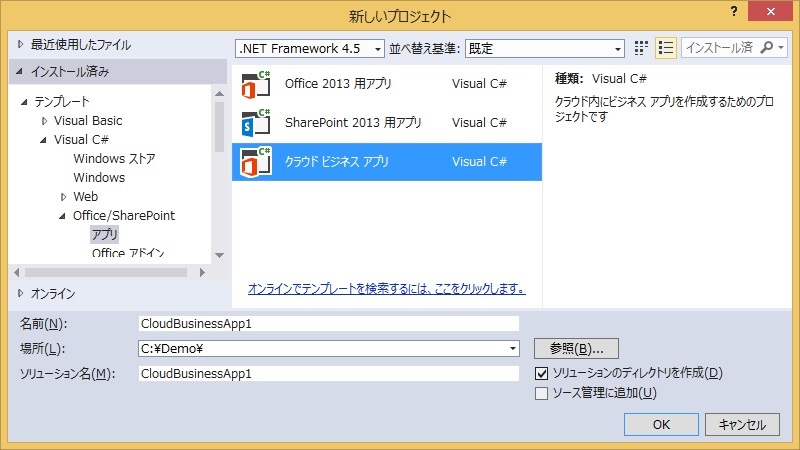
Task: Open the location path dropdown arrow
Action: click(x=513, y=348)
